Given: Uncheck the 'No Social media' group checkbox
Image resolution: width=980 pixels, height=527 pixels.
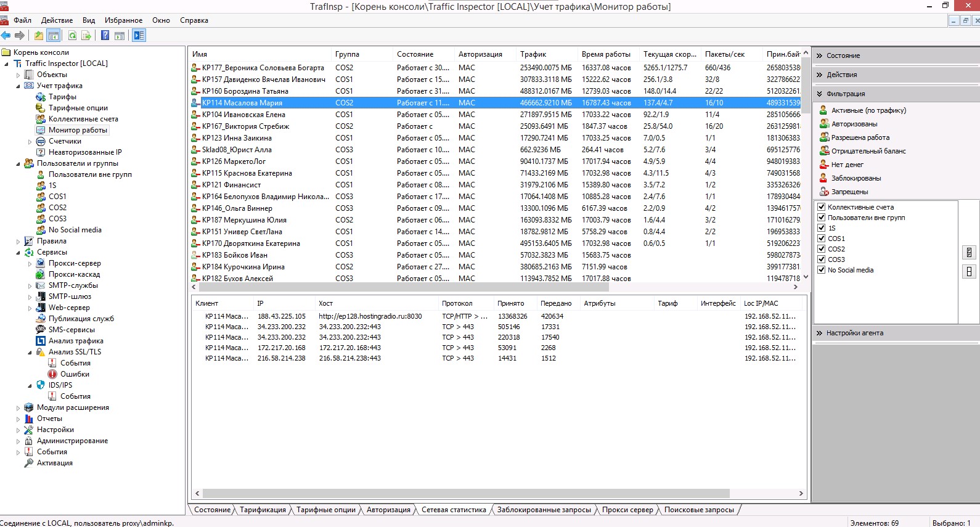Looking at the screenshot, I should (x=821, y=269).
